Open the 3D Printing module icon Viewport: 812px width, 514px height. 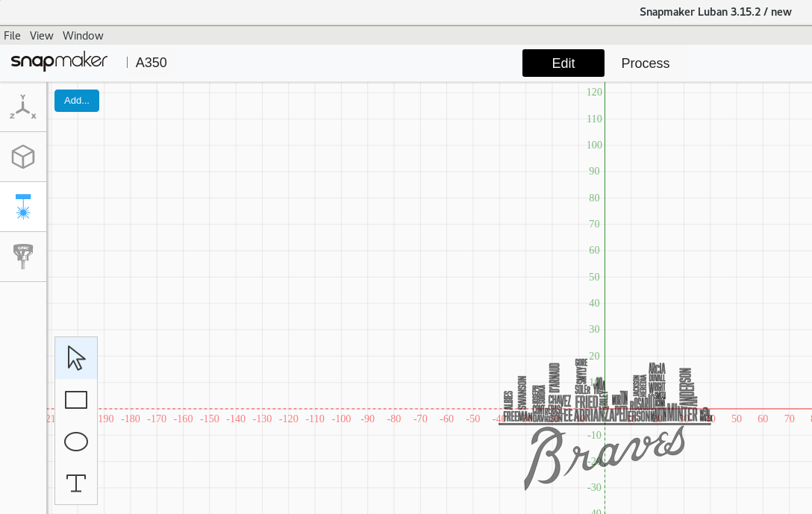[22, 157]
